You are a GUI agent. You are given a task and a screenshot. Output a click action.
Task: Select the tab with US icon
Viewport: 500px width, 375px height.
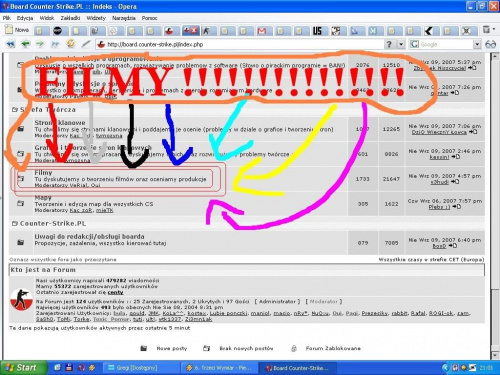317,31
